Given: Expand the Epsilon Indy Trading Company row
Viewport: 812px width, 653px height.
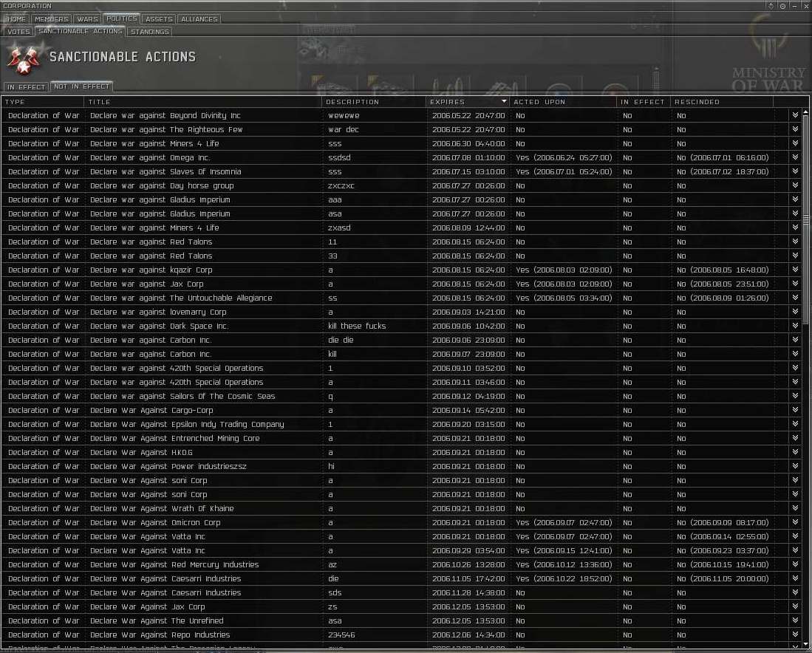Looking at the screenshot, I should (795, 424).
